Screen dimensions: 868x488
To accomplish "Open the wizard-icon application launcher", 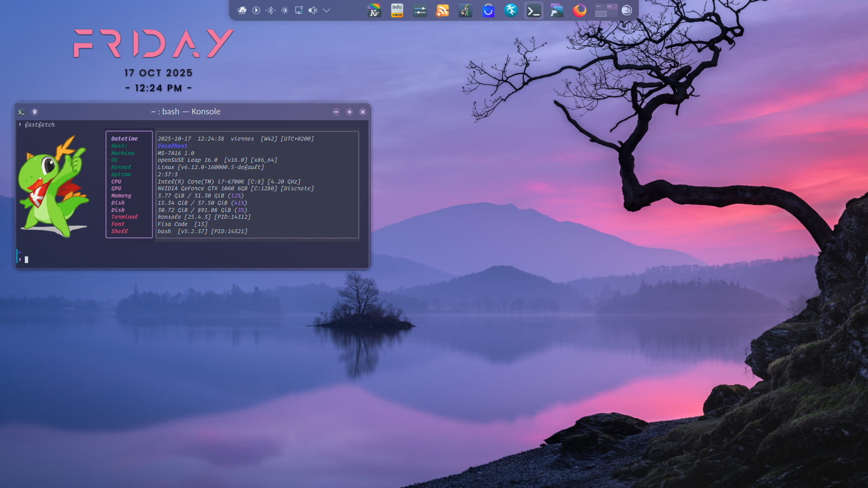I will (465, 10).
